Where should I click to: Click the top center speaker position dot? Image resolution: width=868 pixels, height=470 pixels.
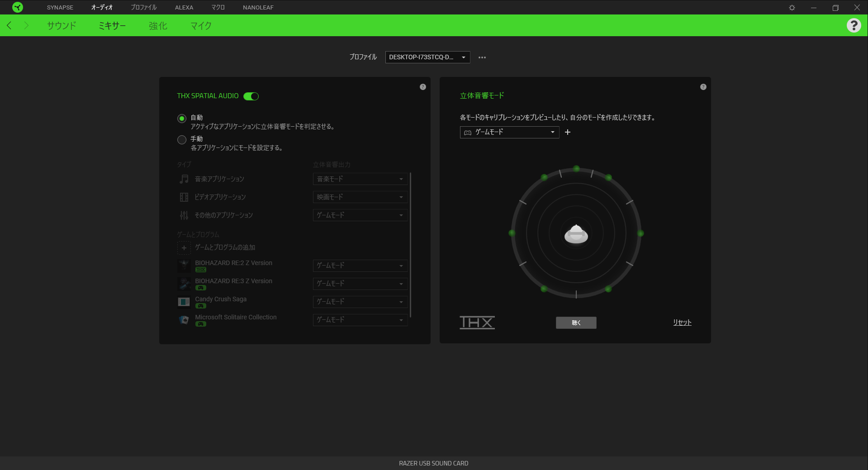[x=576, y=169]
